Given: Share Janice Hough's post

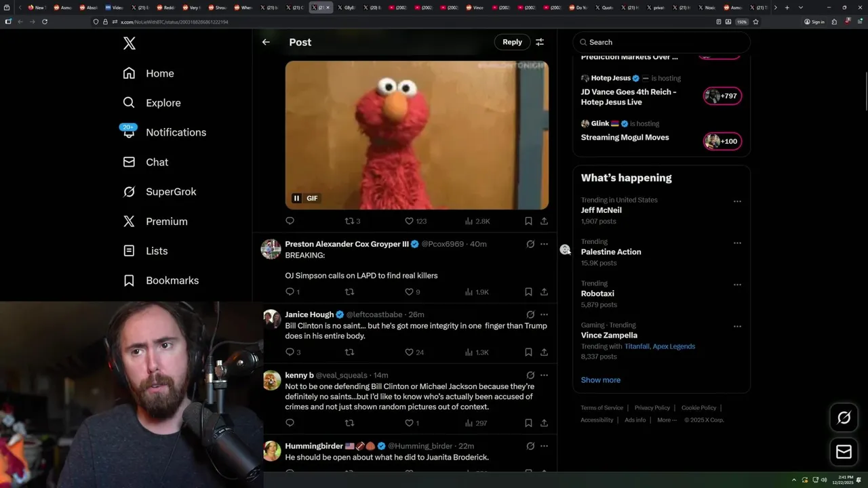Looking at the screenshot, I should [x=544, y=352].
